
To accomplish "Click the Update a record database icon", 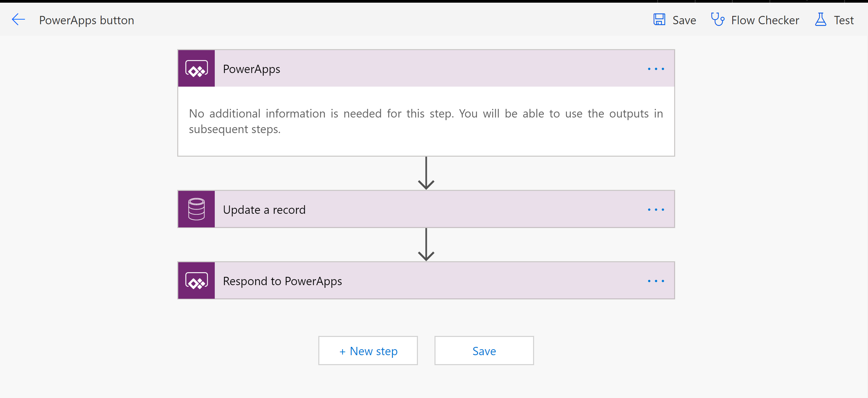I will pos(197,209).
